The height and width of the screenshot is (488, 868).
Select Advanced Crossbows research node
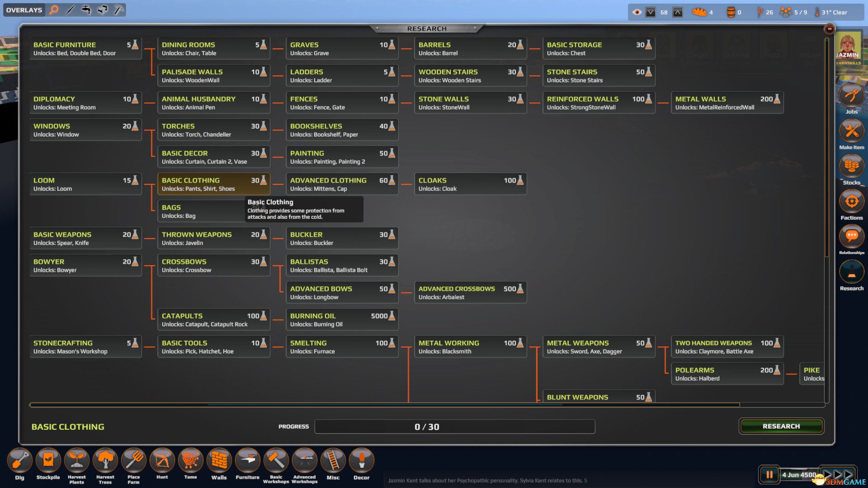[x=471, y=293]
